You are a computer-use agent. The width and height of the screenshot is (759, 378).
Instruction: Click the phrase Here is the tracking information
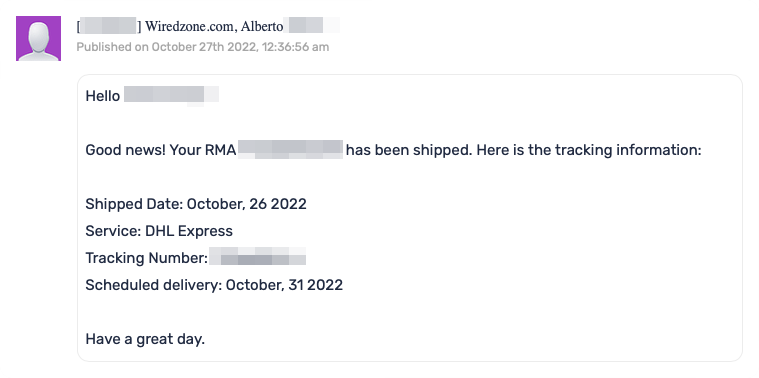pyautogui.click(x=589, y=150)
